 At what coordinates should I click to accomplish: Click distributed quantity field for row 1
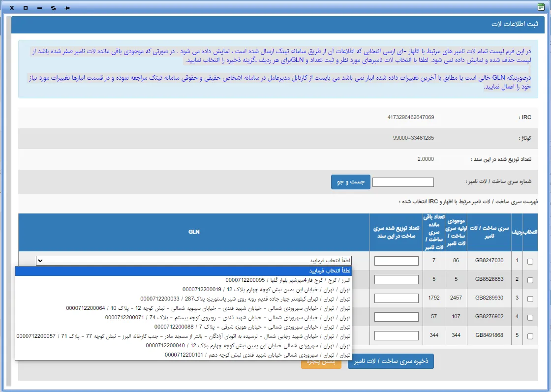pos(396,261)
